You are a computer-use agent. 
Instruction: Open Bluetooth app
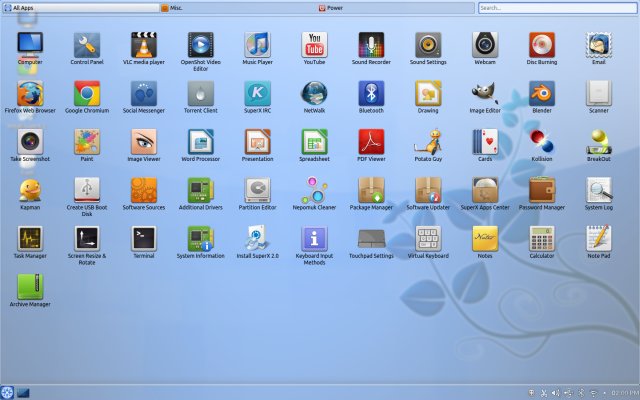(371, 93)
